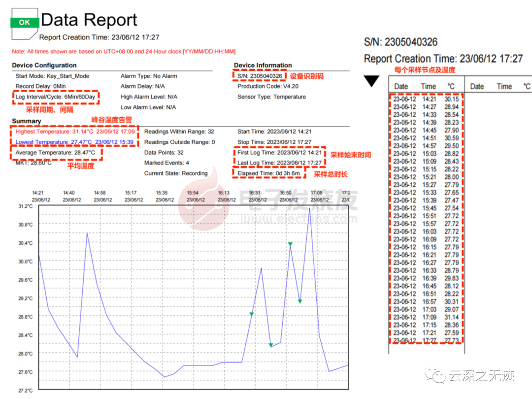532x399 pixels.
Task: Click 'First Log Time: 2023/06/12 14:21'
Action: pyautogui.click(x=280, y=153)
